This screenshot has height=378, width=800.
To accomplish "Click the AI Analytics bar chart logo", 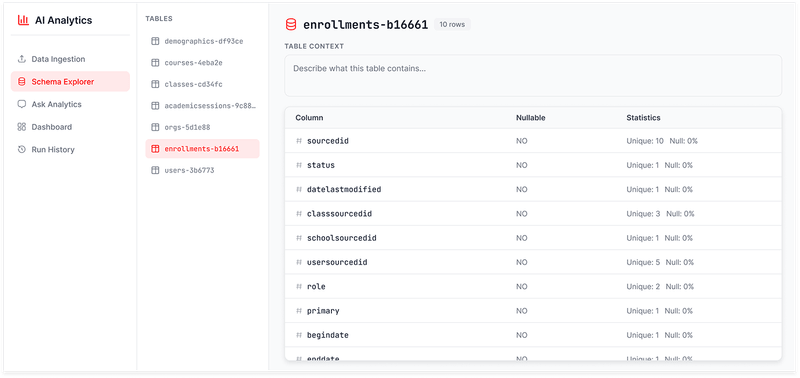I will click(x=23, y=20).
